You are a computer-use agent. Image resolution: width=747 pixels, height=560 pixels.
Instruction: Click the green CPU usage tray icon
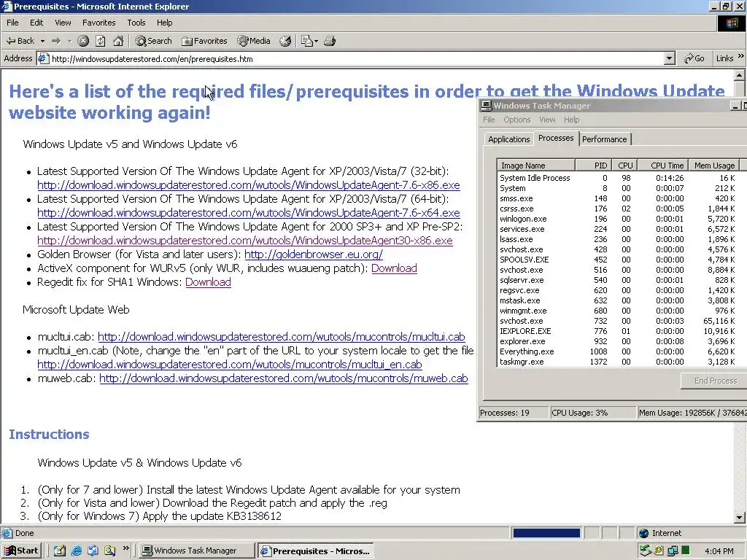point(686,551)
